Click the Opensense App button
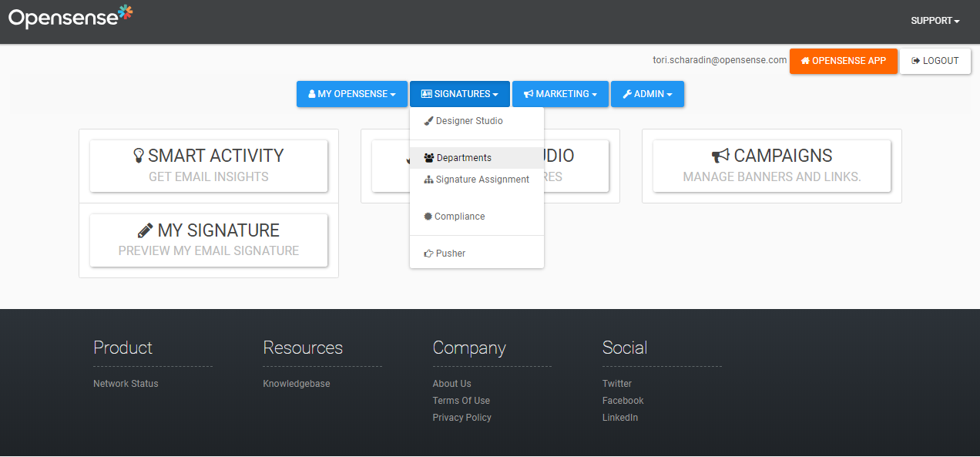This screenshot has width=980, height=457. coord(844,61)
